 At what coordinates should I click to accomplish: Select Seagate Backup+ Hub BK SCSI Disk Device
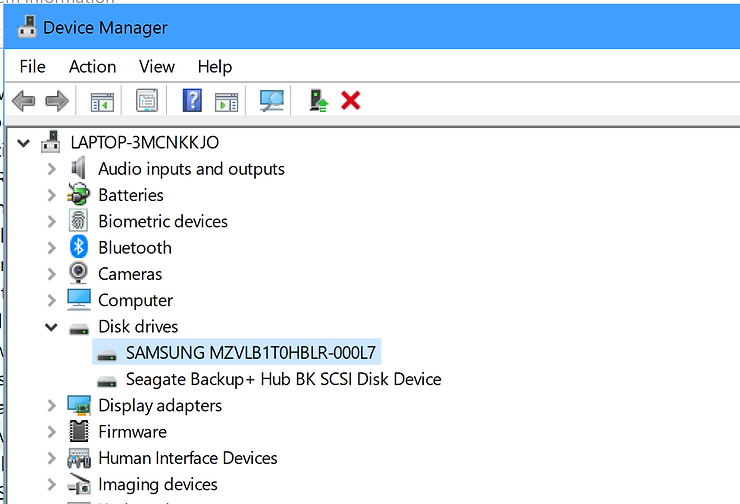[284, 379]
